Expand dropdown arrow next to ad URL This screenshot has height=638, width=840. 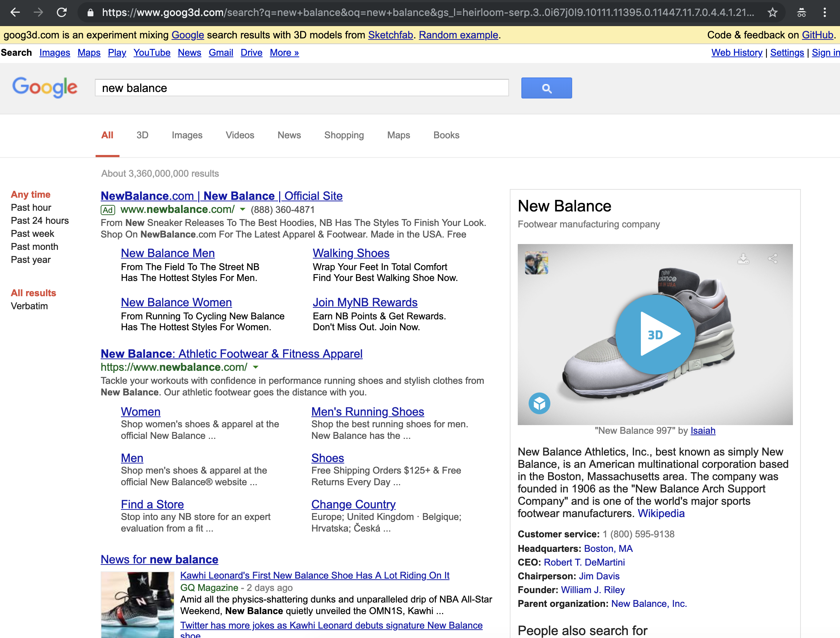pyautogui.click(x=243, y=210)
